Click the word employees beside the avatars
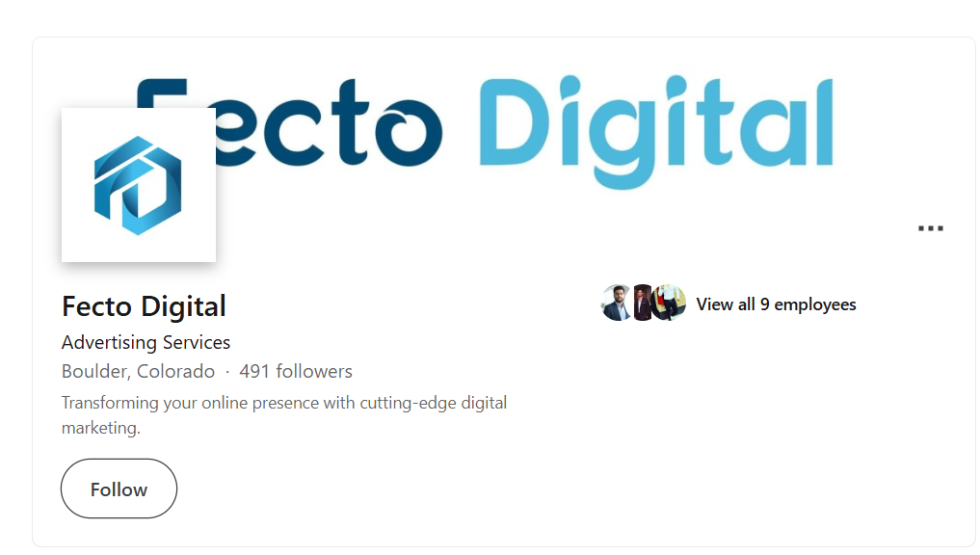The width and height of the screenshot is (980, 555). coord(815,304)
